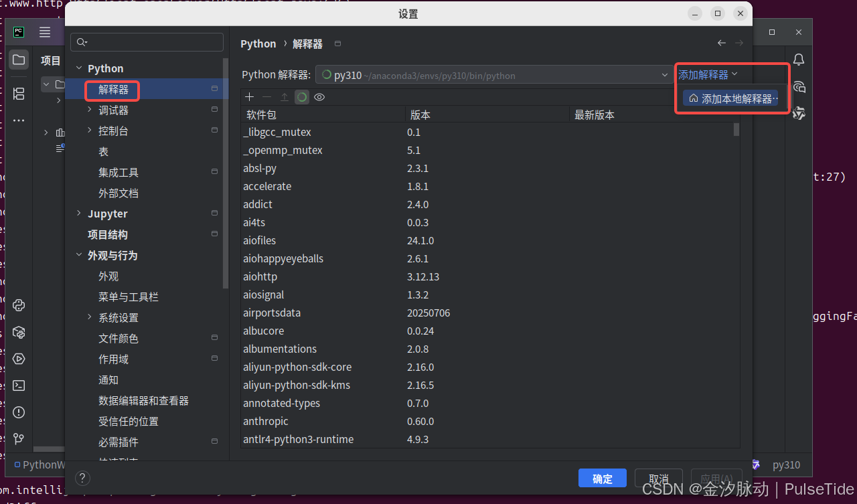Focus the settings search input field
857x504 pixels.
pos(147,42)
